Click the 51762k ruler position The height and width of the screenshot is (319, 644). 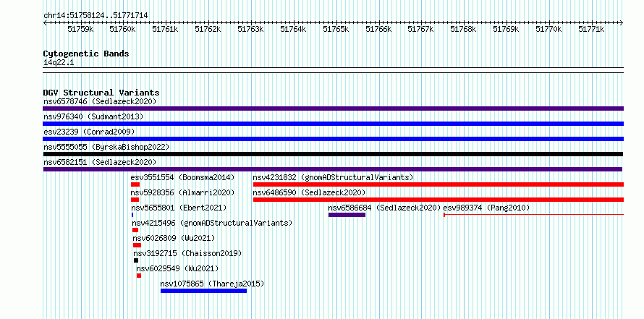tap(208, 29)
